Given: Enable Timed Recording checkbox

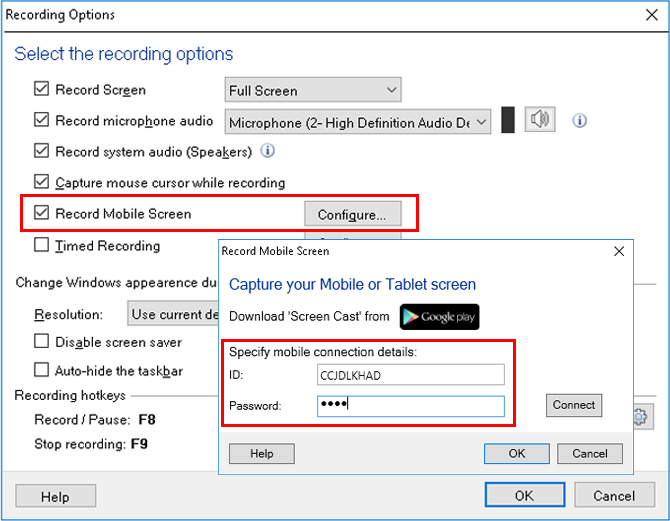Looking at the screenshot, I should click(x=41, y=245).
